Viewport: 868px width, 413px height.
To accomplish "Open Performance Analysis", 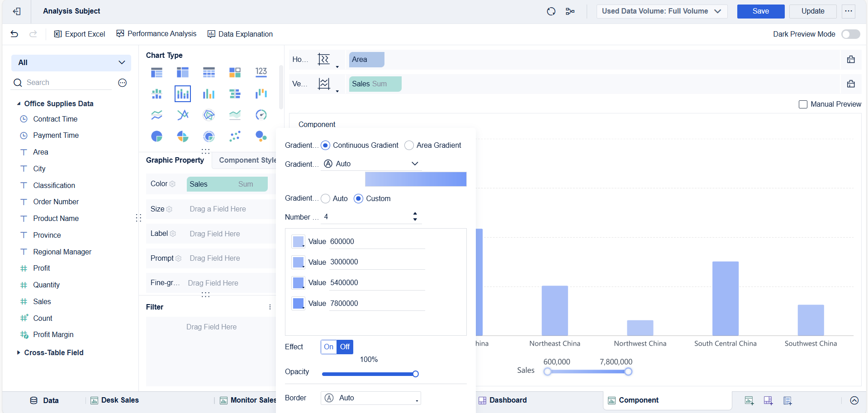I will click(x=157, y=34).
